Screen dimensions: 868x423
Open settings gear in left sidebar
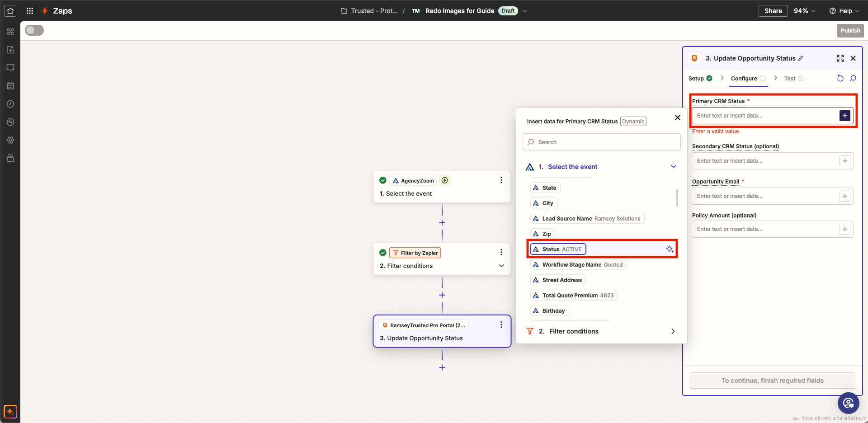(x=10, y=140)
